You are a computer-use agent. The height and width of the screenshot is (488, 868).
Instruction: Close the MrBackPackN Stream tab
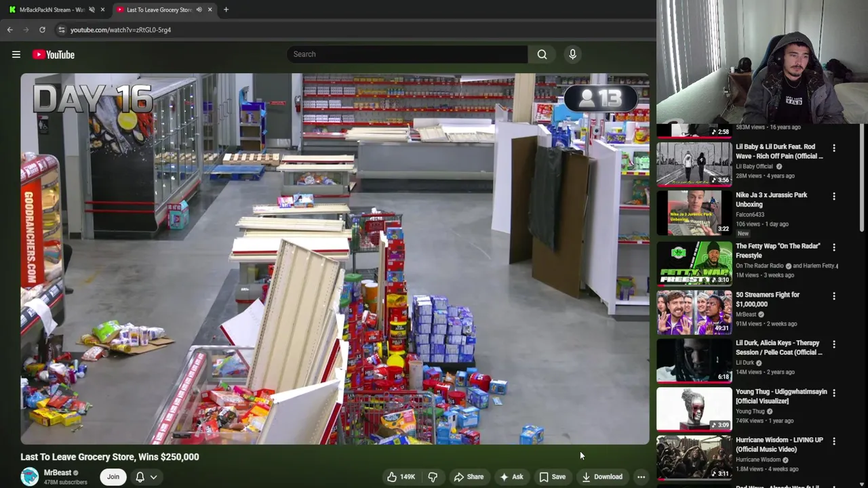103,9
